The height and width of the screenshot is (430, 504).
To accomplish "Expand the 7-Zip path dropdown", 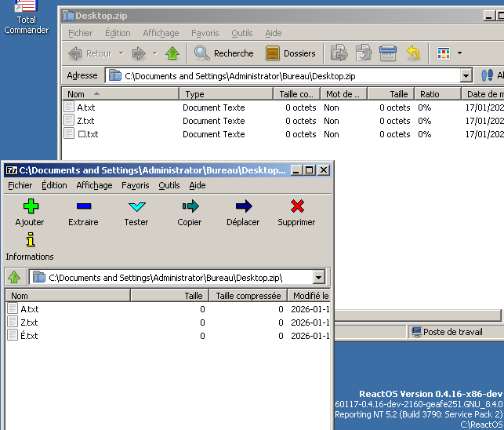I will pyautogui.click(x=318, y=277).
